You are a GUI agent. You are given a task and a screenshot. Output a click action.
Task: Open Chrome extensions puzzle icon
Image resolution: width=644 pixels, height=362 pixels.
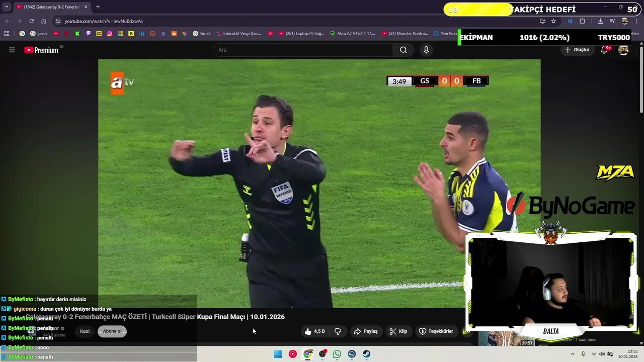coord(583,21)
